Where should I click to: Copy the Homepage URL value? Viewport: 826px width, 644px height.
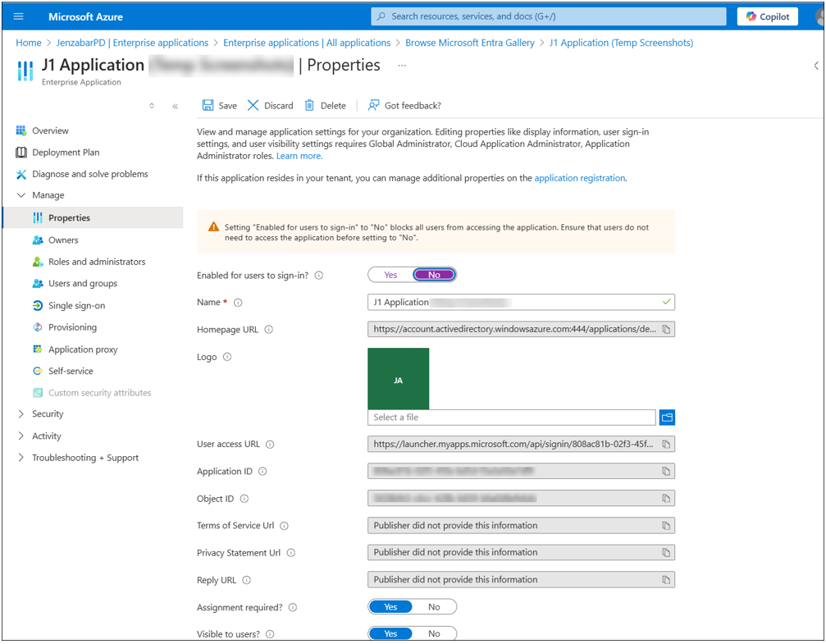click(666, 329)
